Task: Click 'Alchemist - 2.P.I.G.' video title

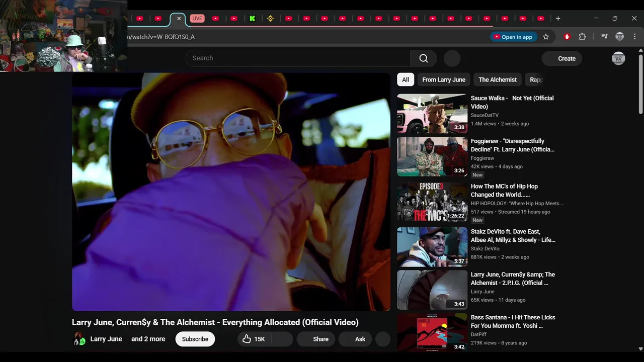Action: pos(513,279)
